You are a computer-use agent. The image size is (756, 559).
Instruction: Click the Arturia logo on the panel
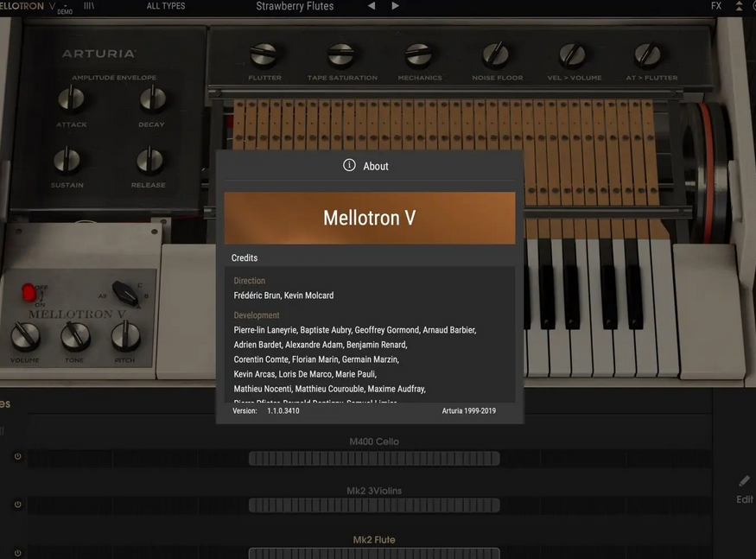[x=98, y=54]
